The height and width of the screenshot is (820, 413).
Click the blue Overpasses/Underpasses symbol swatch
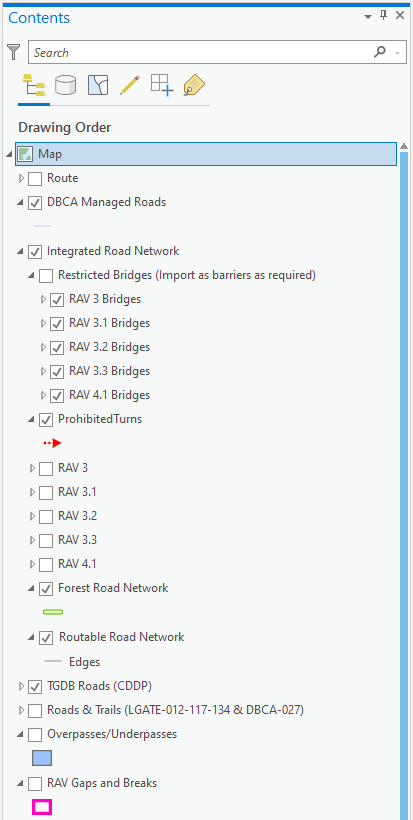[42, 758]
